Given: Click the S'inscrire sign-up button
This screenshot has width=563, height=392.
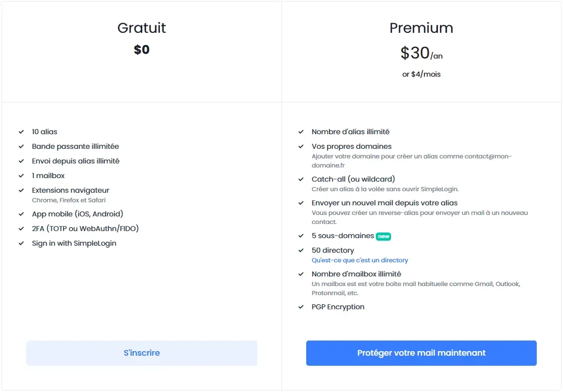Looking at the screenshot, I should 142,353.
